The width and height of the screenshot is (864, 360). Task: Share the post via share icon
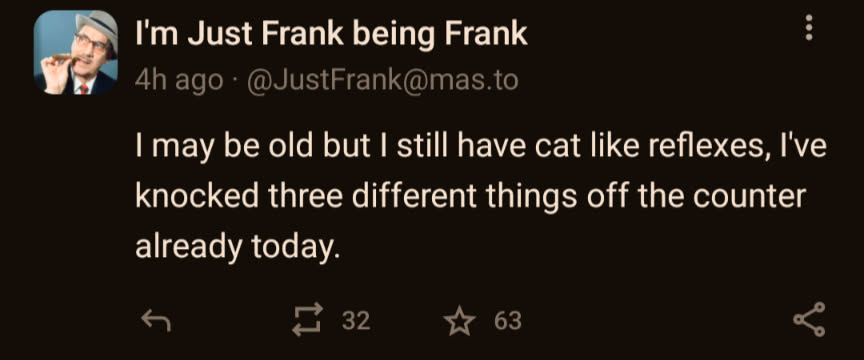(x=809, y=319)
